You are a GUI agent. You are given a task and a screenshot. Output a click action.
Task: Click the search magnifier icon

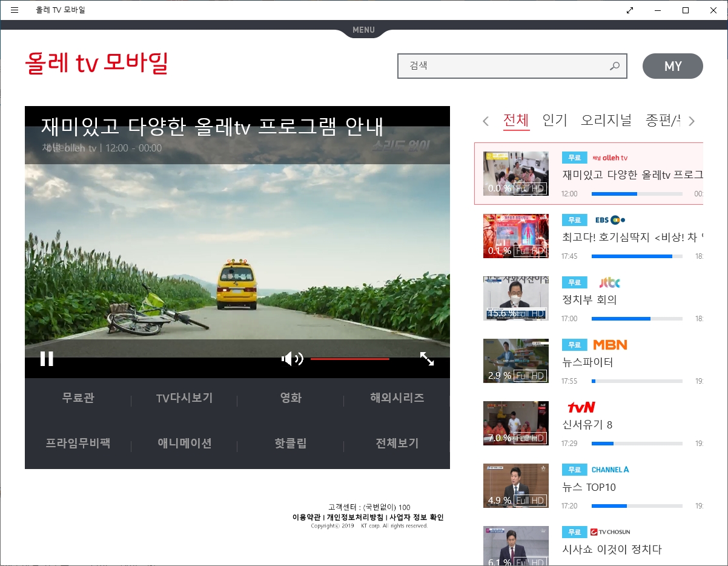coord(615,66)
